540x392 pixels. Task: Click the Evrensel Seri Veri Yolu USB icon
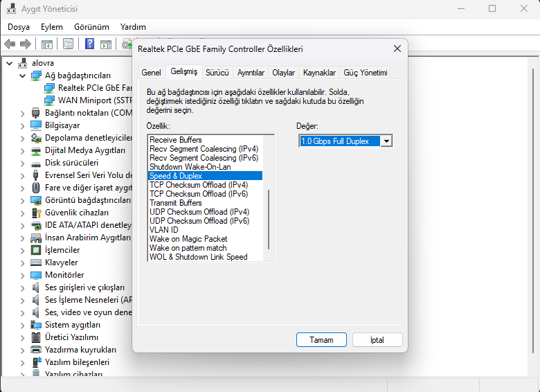pos(36,175)
